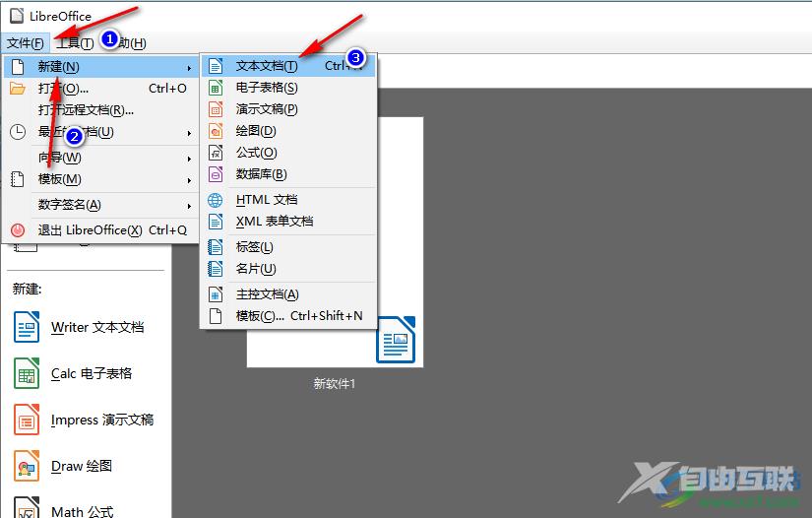Click the blank page icon beside 新建(N)

click(x=18, y=67)
